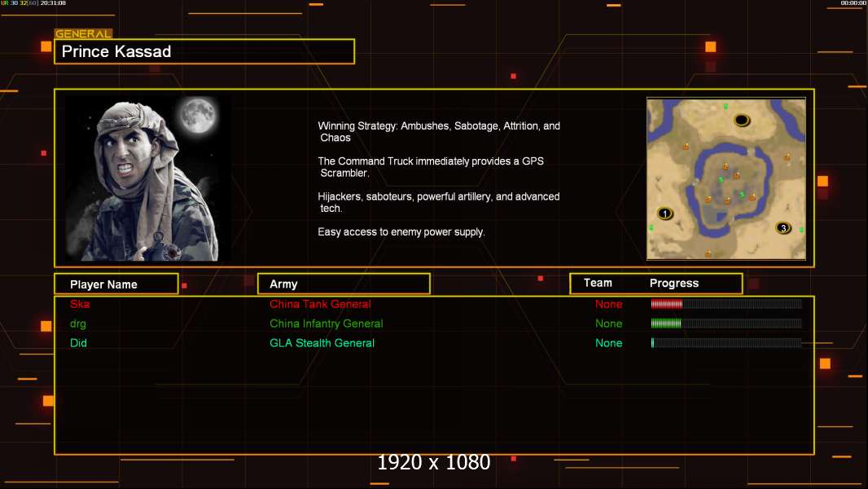Click the Winning Strategy description text
868x489 pixels.
[439, 132]
